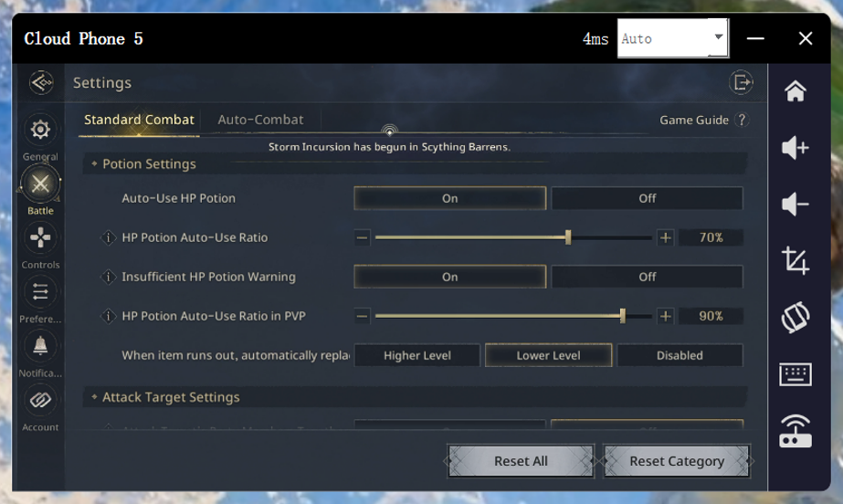Open the Controls d-pad category
Viewport: 843px width, 504px height.
click(40, 237)
